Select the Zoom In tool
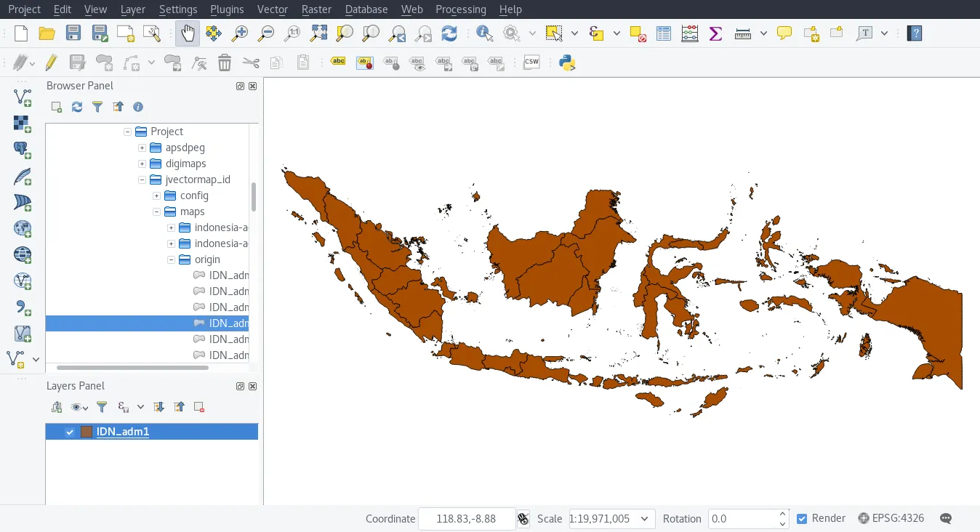The width and height of the screenshot is (980, 532). click(239, 33)
